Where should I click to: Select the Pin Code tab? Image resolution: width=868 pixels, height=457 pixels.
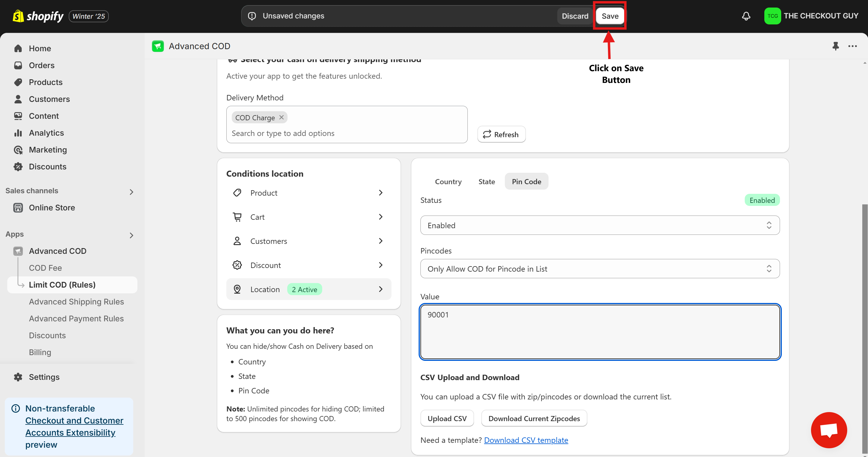pos(526,181)
